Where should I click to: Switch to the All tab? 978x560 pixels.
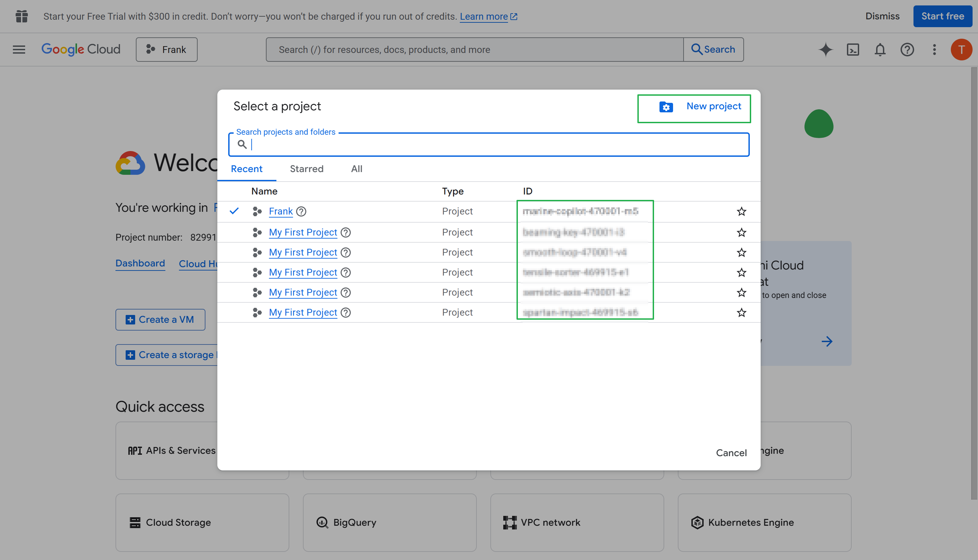click(x=357, y=169)
